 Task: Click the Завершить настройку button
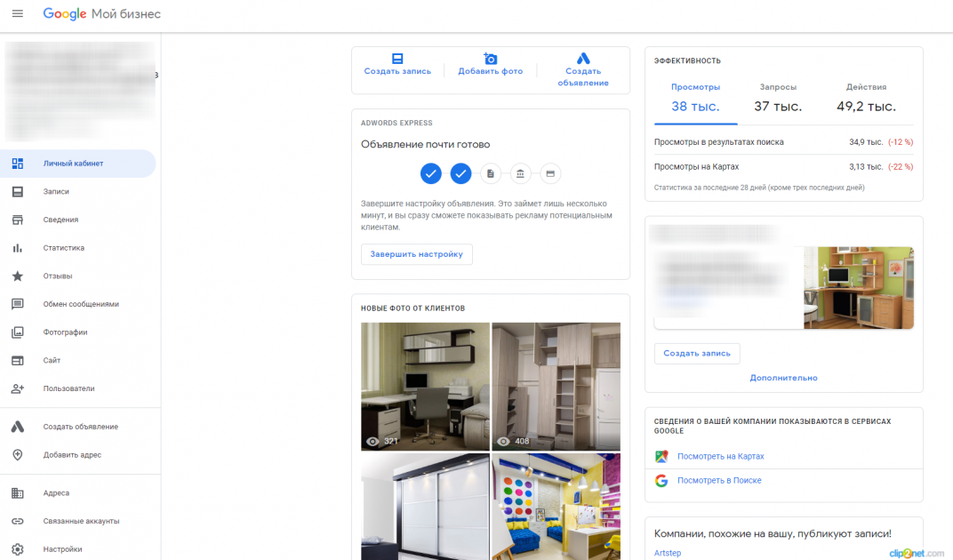point(417,254)
